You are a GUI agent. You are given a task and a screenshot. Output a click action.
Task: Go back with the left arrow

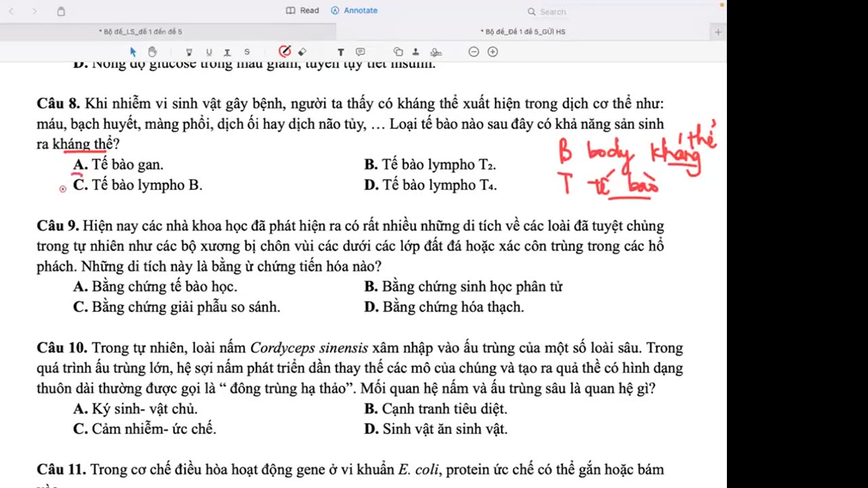(11, 12)
